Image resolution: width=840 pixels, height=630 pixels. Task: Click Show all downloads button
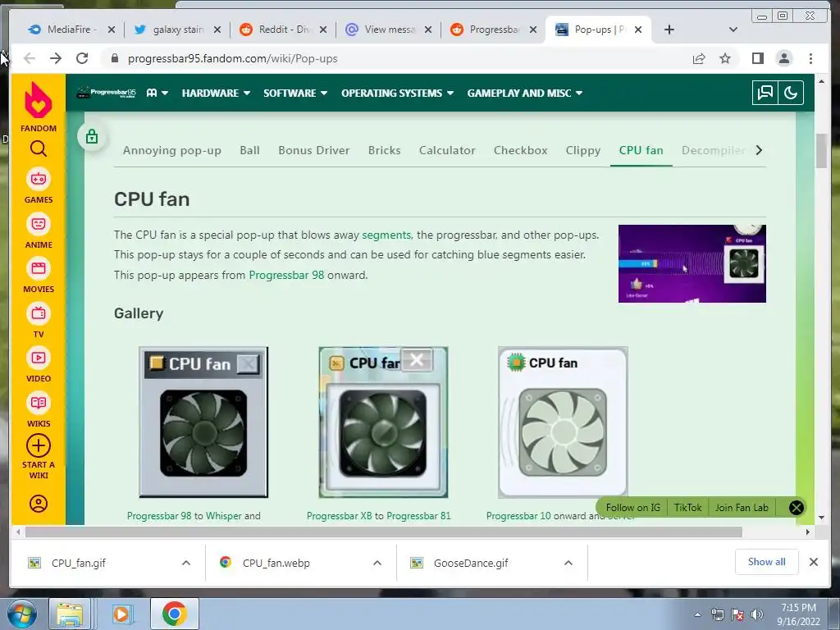[x=766, y=561]
